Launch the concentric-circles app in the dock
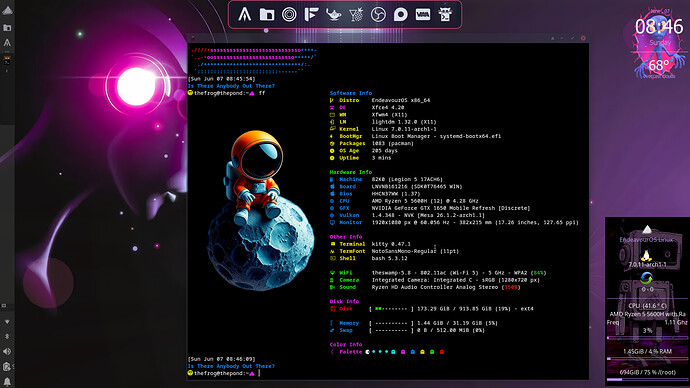690x388 pixels. [289, 15]
